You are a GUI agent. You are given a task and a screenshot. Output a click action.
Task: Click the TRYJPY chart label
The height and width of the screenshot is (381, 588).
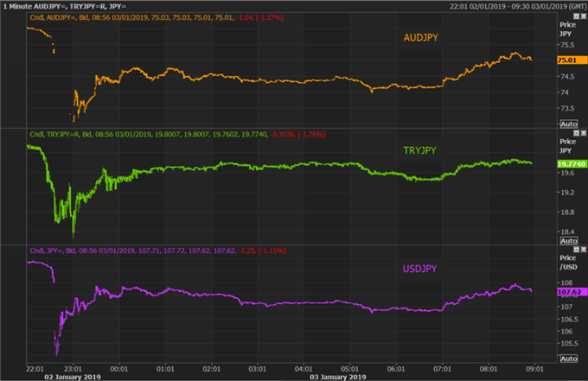[x=419, y=150]
